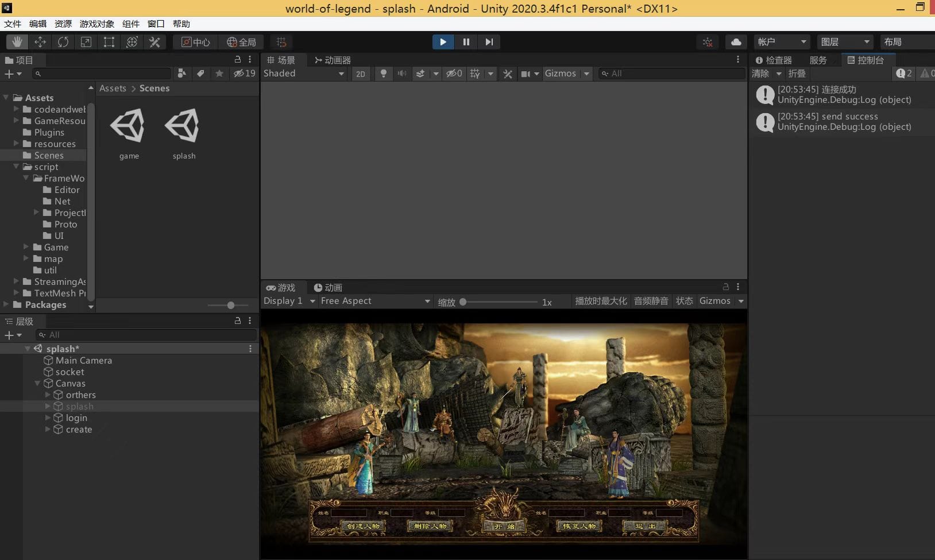Toggle pivot mode button 中心
Image resolution: width=935 pixels, height=560 pixels.
(x=196, y=42)
